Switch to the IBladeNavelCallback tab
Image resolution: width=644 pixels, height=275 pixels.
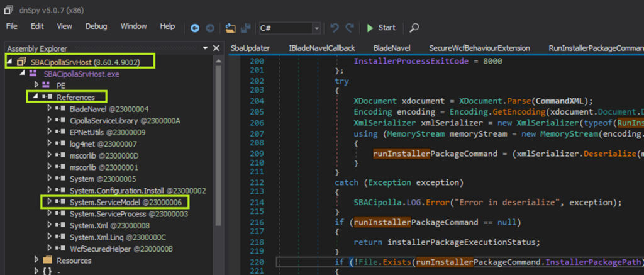pyautogui.click(x=321, y=48)
